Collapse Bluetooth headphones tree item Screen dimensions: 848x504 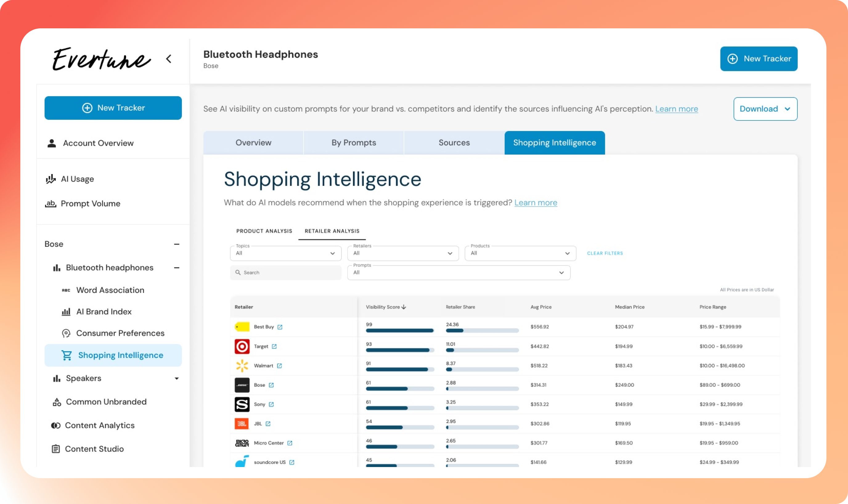point(177,268)
